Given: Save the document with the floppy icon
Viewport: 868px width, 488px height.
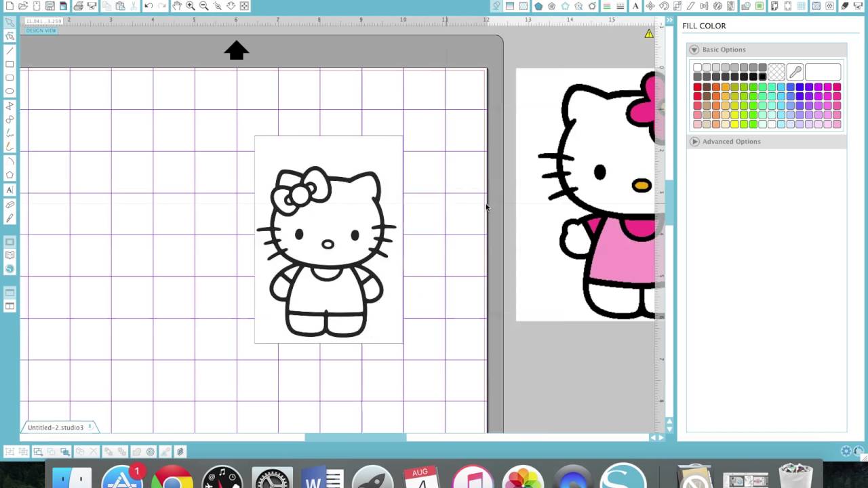Looking at the screenshot, I should click(x=50, y=6).
